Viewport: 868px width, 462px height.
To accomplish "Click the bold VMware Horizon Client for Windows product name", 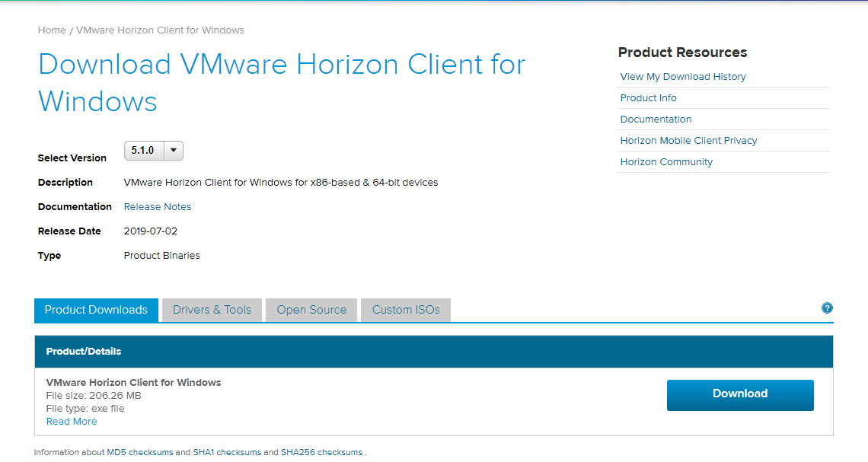I will point(133,382).
